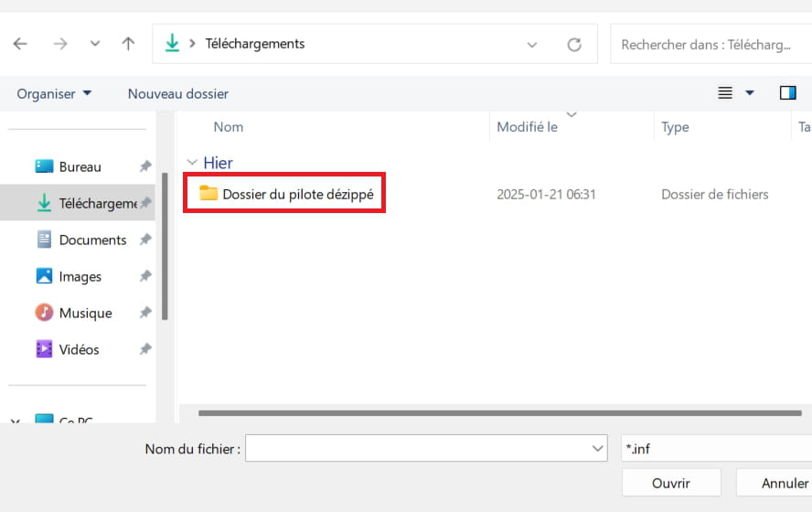Open Bureau in the sidebar
The image size is (812, 512).
point(80,166)
